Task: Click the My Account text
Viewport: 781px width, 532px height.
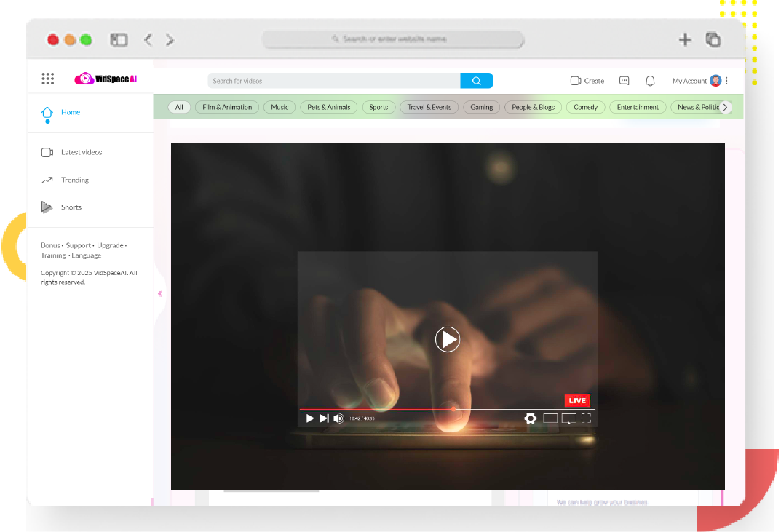Action: [690, 81]
